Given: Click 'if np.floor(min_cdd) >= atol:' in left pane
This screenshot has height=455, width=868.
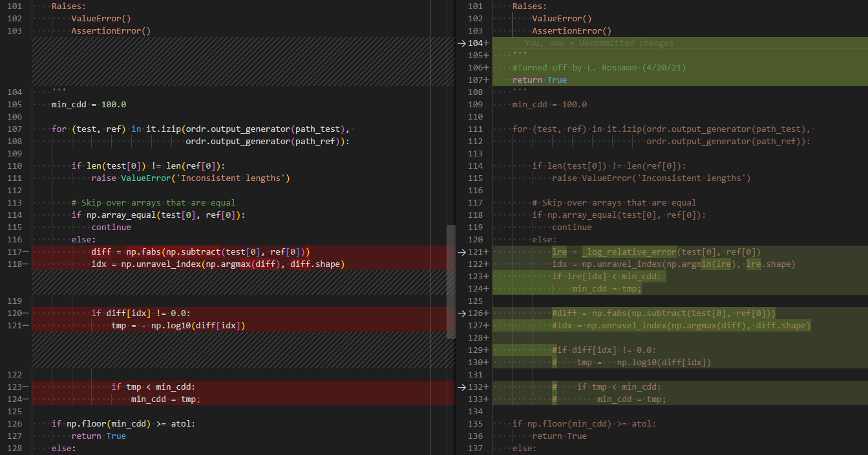Looking at the screenshot, I should point(123,424).
